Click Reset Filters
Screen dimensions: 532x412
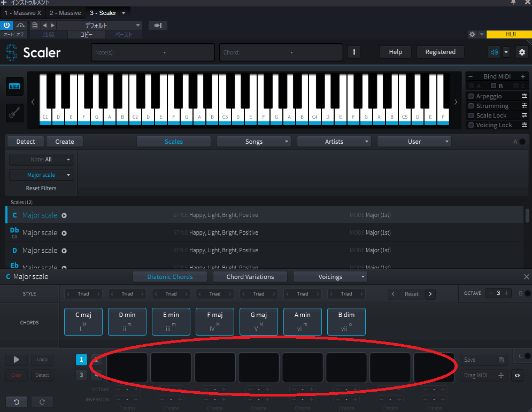(x=41, y=188)
